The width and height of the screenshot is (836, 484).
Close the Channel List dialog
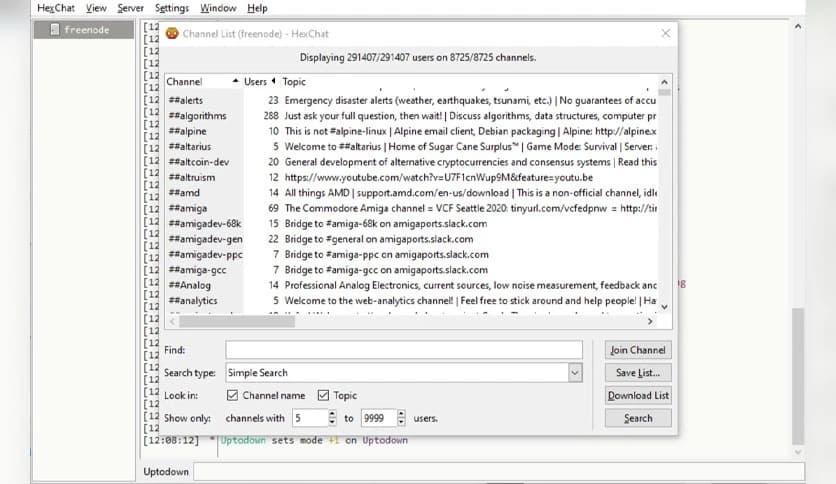coord(665,33)
